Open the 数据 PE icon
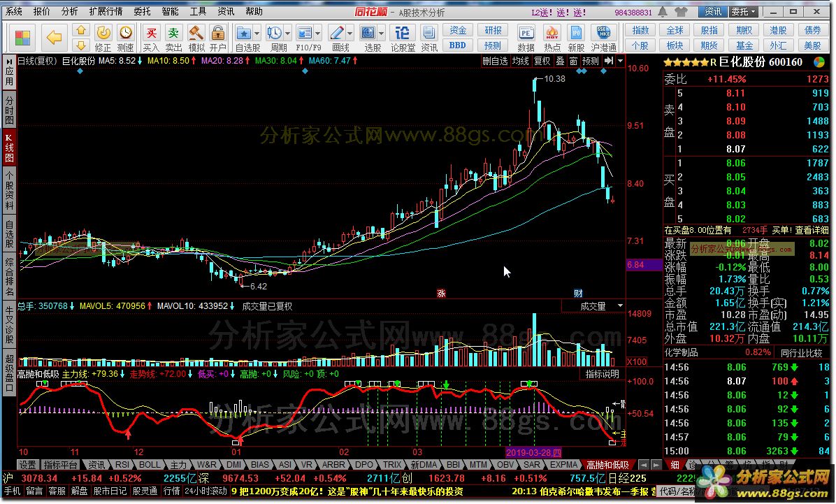The image size is (836, 504). coord(526,34)
